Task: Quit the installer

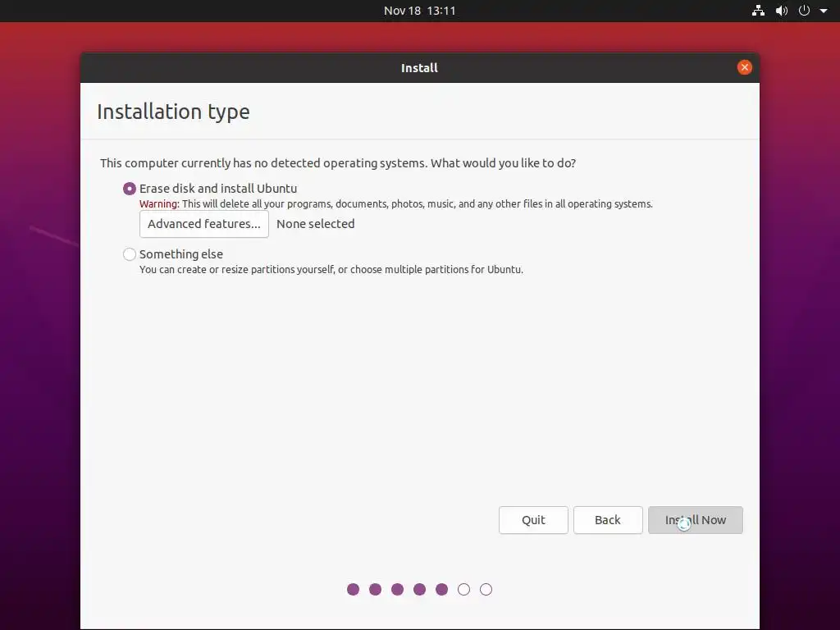Action: click(x=533, y=520)
